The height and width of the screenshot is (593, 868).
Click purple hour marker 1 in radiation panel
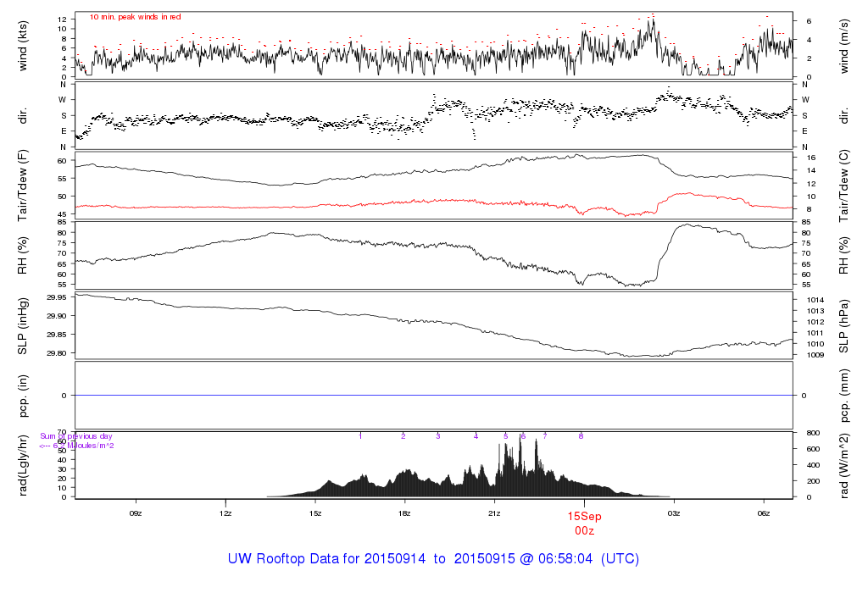tap(360, 436)
